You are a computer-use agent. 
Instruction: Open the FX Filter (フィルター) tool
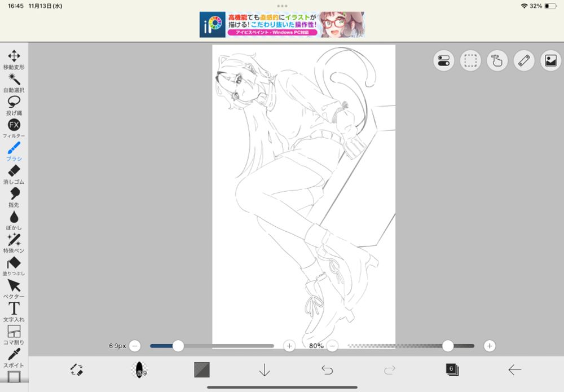pos(14,129)
